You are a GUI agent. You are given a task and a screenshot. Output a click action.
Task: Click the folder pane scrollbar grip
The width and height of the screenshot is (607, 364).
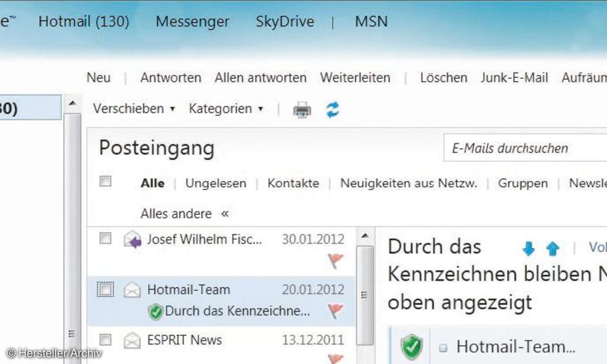pos(72,334)
